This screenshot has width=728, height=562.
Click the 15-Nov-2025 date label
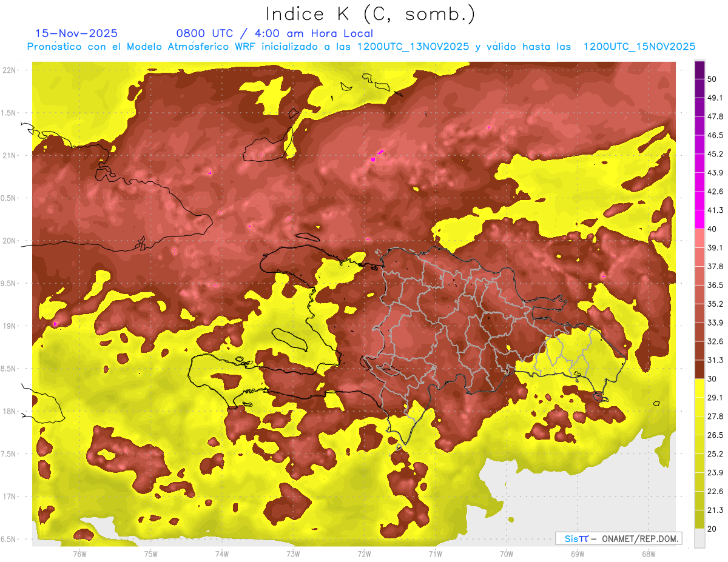coord(76,33)
